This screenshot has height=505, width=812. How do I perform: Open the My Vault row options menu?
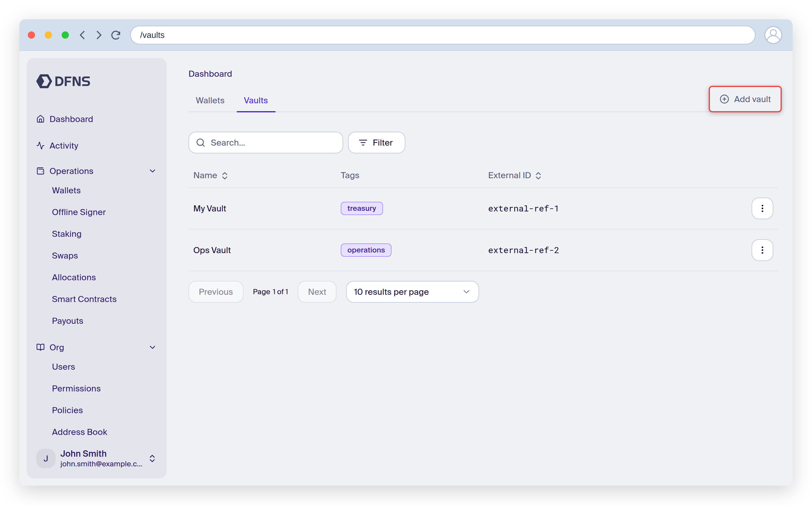(x=762, y=208)
